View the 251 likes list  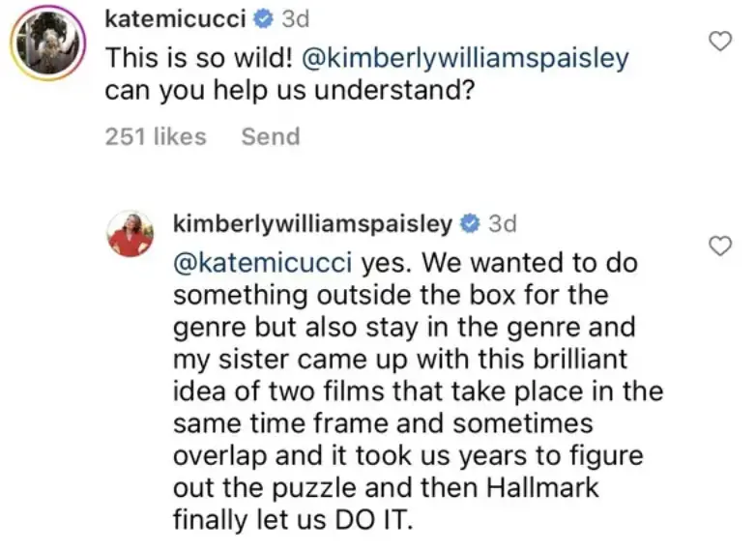coord(156,136)
